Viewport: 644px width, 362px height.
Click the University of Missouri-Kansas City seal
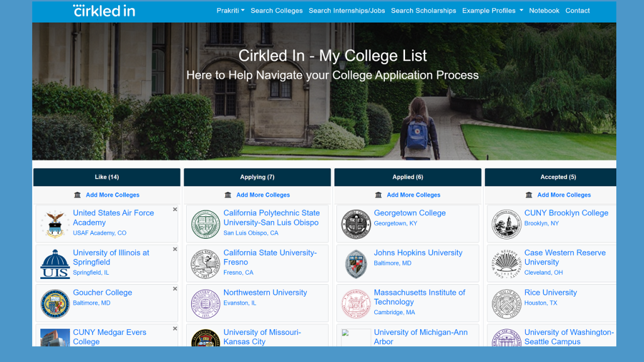point(206,337)
